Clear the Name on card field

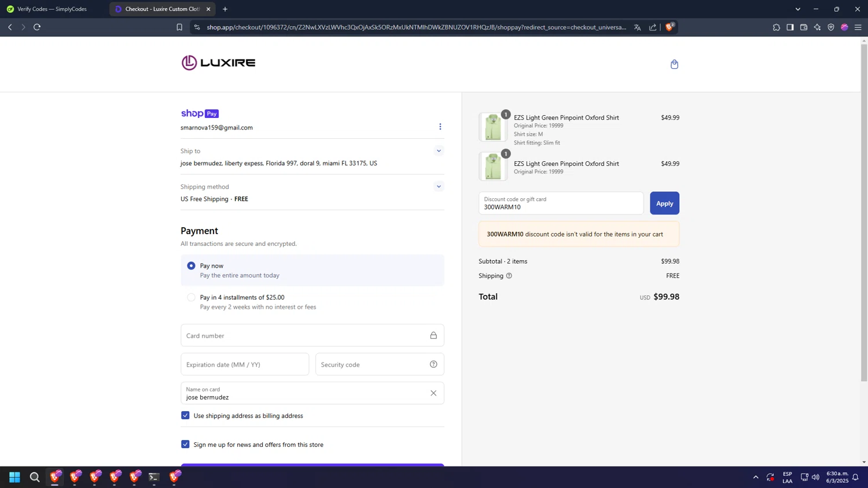coord(433,393)
